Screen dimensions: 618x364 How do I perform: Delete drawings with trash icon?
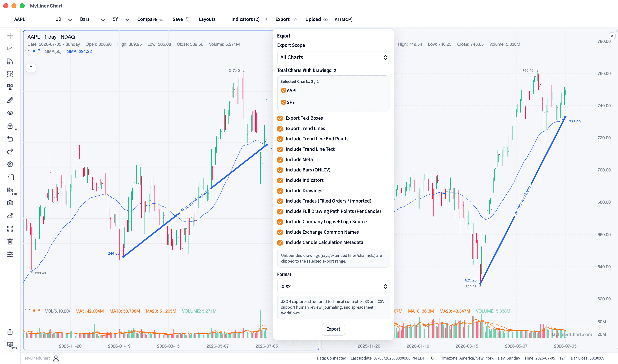click(10, 242)
